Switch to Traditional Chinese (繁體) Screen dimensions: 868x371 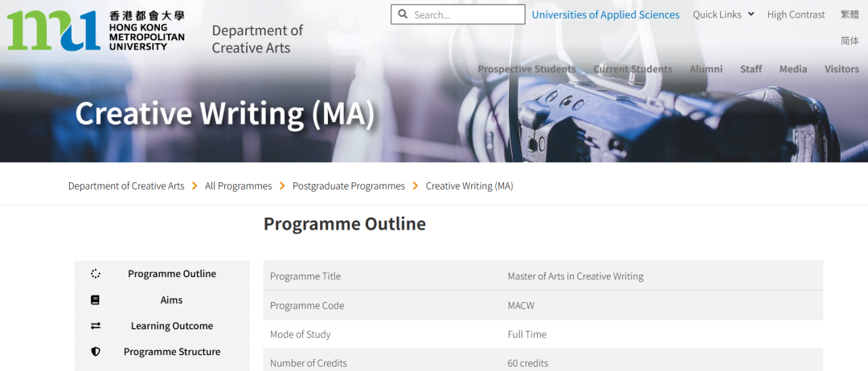[850, 14]
